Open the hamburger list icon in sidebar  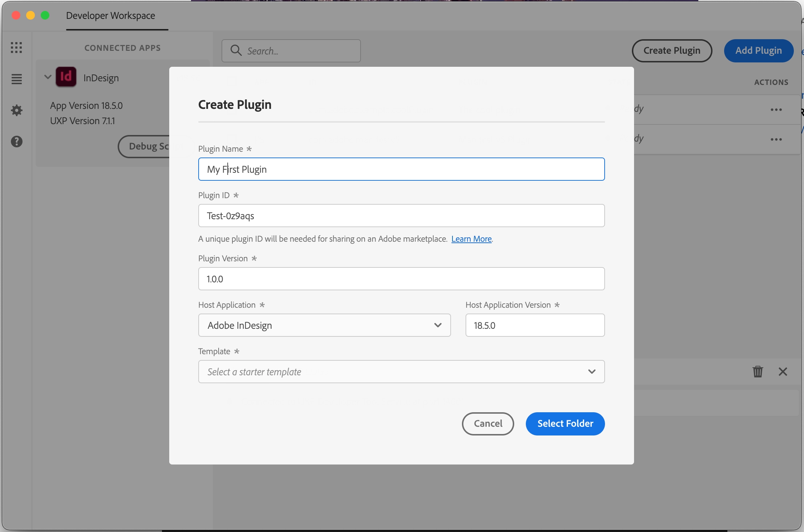[x=16, y=79]
